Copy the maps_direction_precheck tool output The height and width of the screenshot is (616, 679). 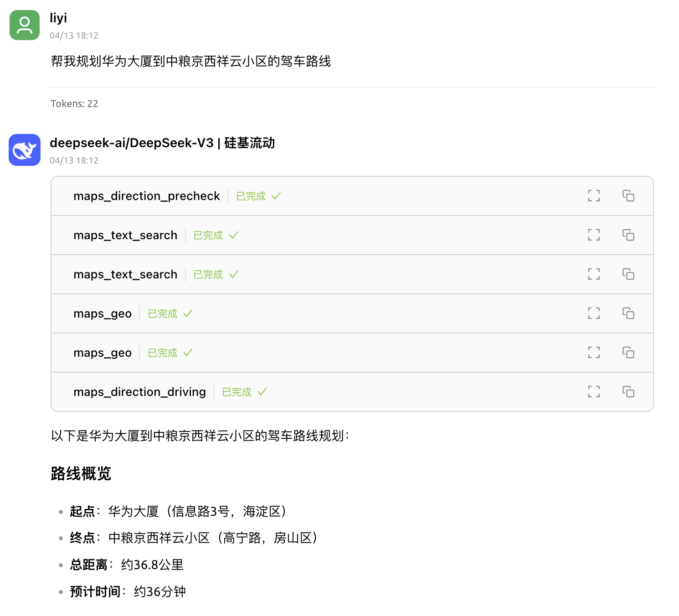[x=629, y=196]
